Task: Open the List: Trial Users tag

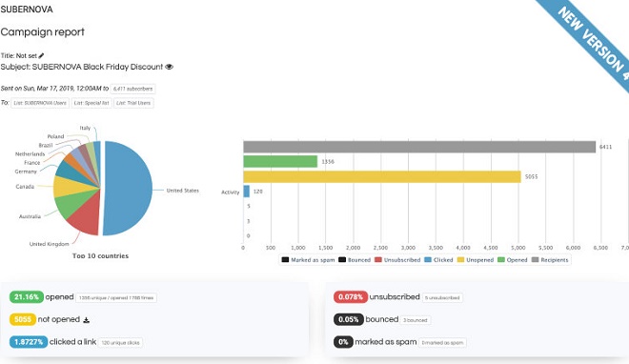Action: tap(133, 103)
